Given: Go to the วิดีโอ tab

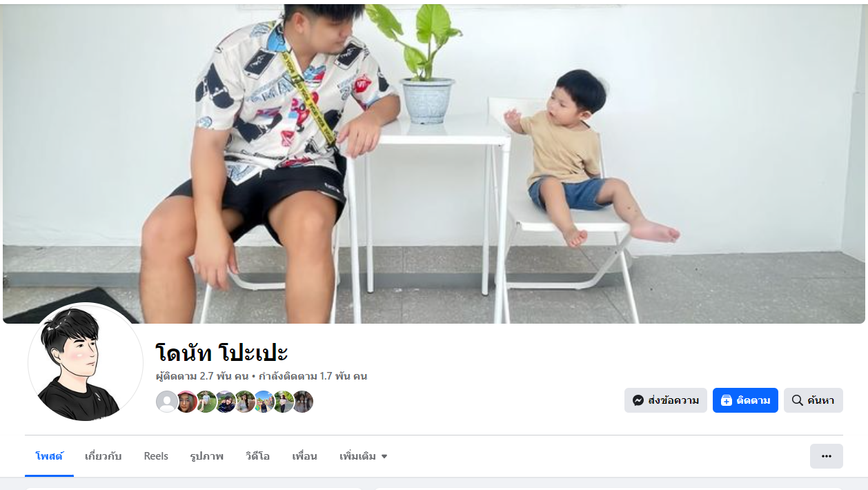Looking at the screenshot, I should (x=257, y=456).
